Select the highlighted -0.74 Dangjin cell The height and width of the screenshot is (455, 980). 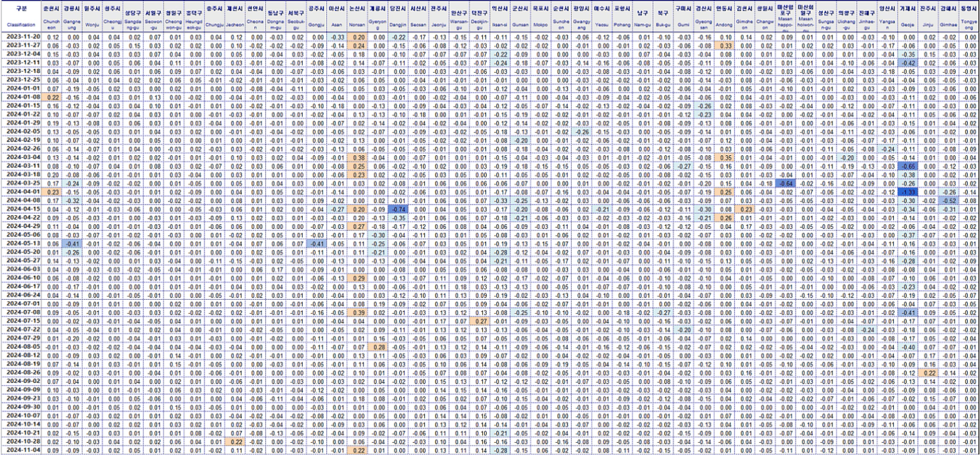[397, 208]
